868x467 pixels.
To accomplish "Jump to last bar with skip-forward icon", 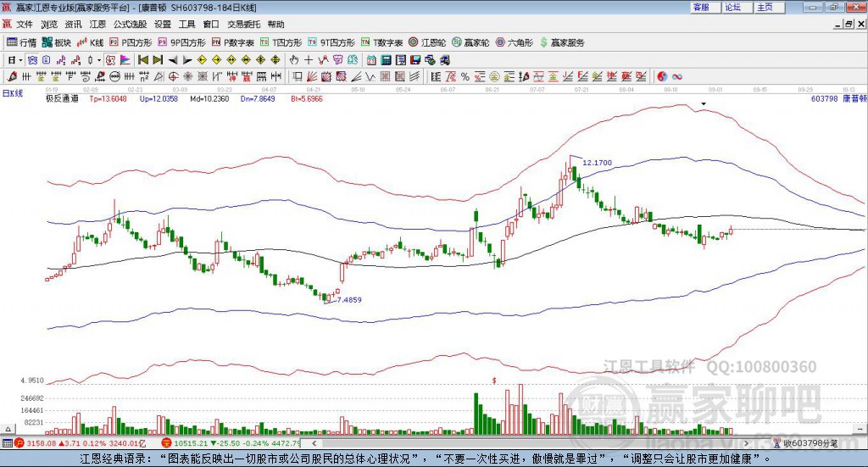I will point(158,60).
